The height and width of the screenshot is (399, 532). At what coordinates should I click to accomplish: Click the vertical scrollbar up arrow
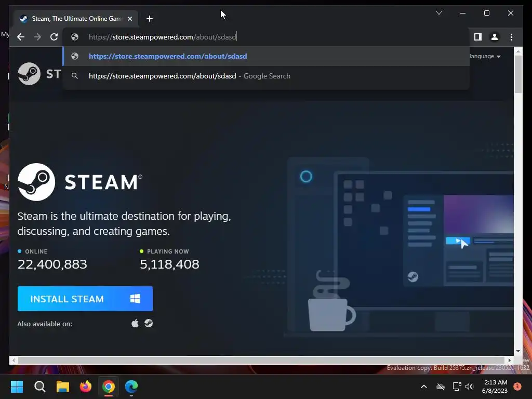coord(518,51)
